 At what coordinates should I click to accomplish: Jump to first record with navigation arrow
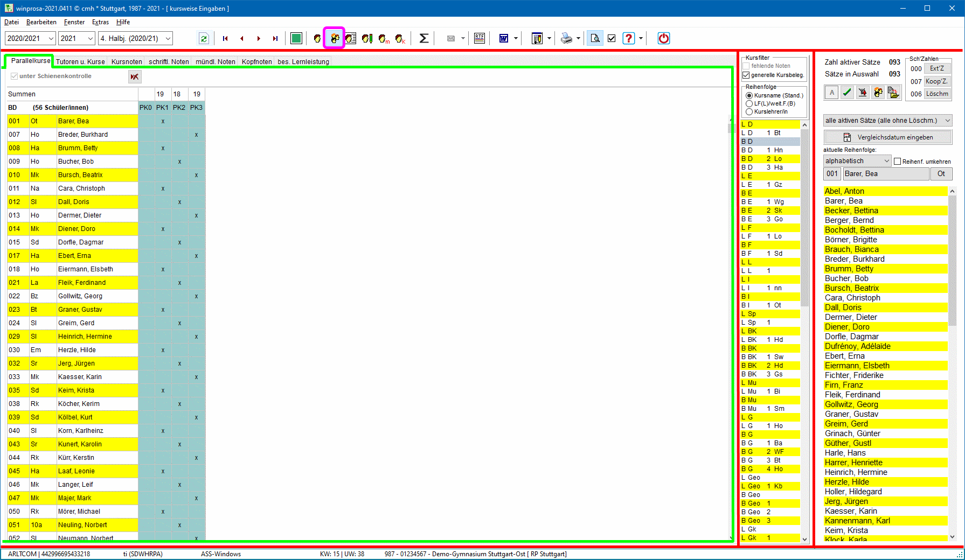[x=225, y=38]
